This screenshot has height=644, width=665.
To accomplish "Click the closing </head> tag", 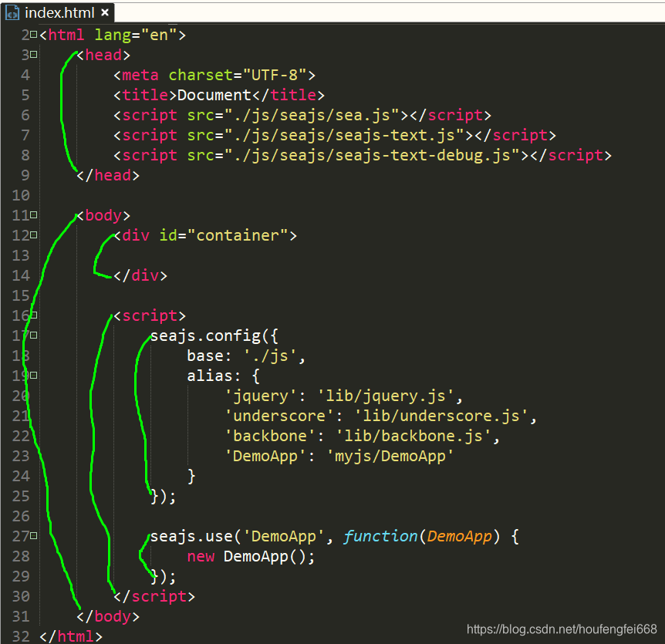I will point(108,175).
